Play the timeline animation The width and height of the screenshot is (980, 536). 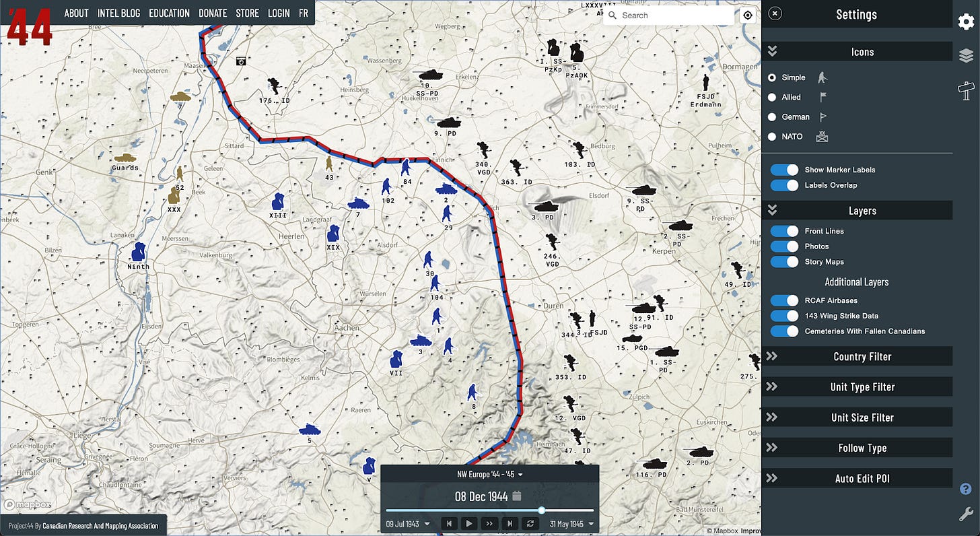click(x=469, y=523)
